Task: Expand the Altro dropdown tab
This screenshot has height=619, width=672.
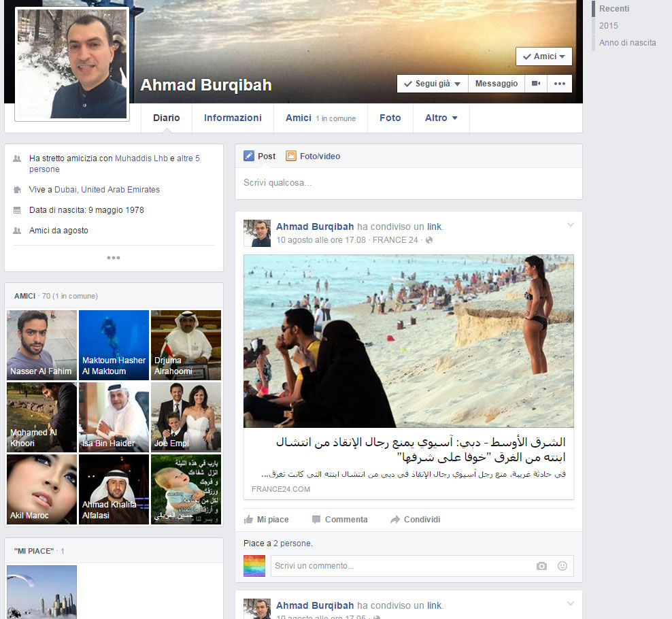Action: [441, 118]
